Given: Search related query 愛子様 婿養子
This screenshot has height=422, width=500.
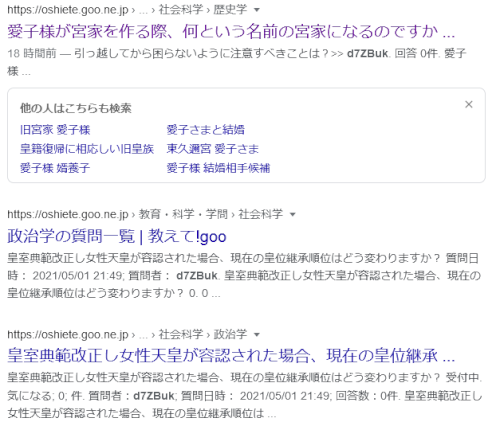Looking at the screenshot, I should point(55,168).
